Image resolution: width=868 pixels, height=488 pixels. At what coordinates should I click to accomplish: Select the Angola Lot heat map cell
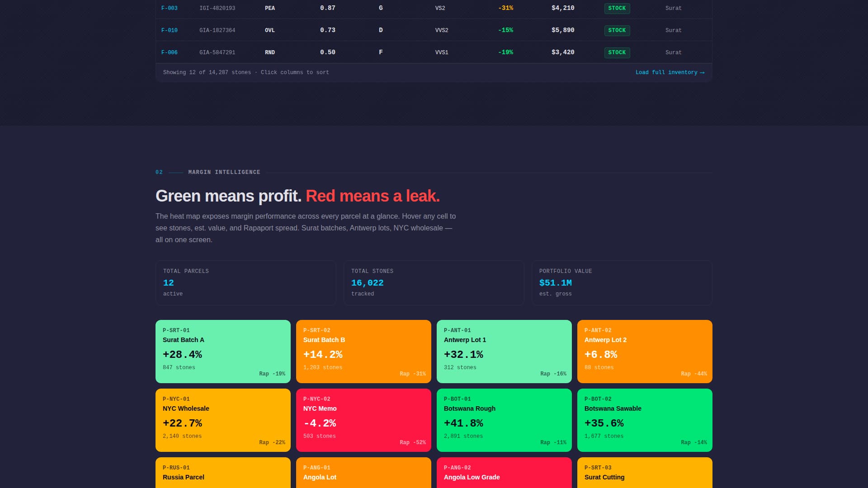(363, 473)
